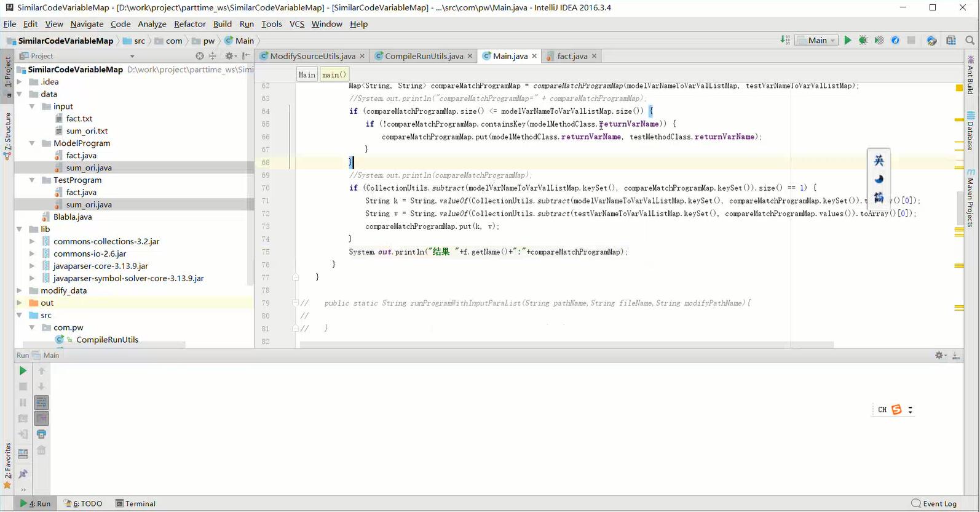Screen dimensions: 980x512
Task: Click the restore layout icon in Run panel
Action: click(23, 454)
